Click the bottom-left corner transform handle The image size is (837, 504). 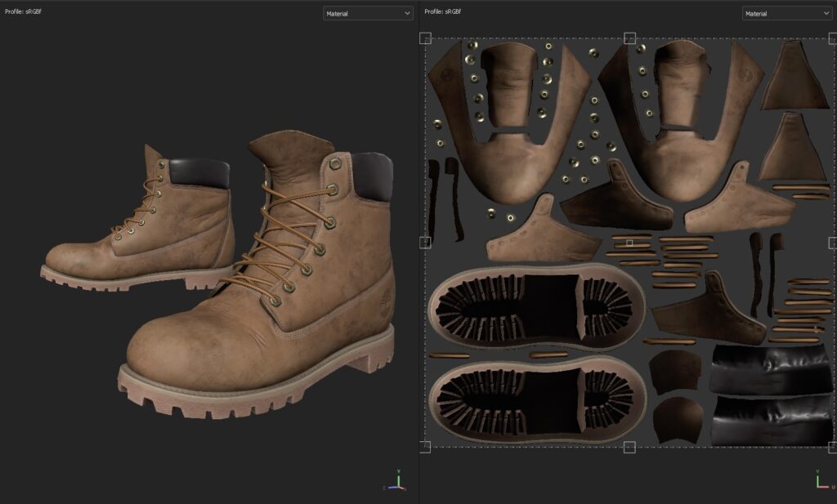[x=425, y=446]
